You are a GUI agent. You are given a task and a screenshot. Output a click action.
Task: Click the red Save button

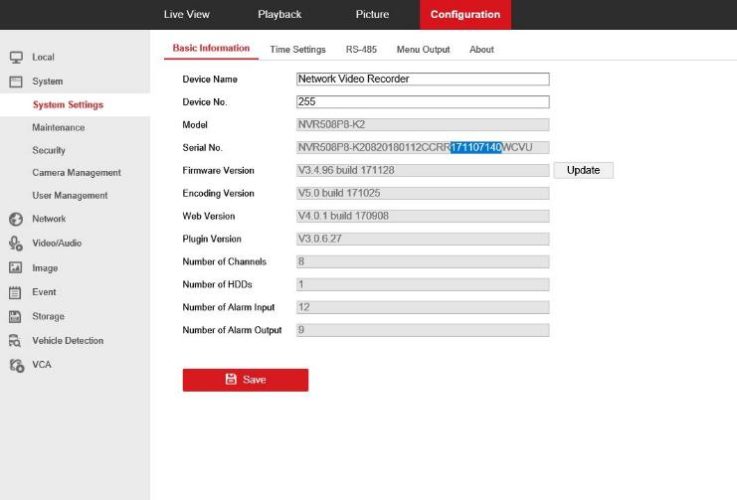pyautogui.click(x=245, y=380)
